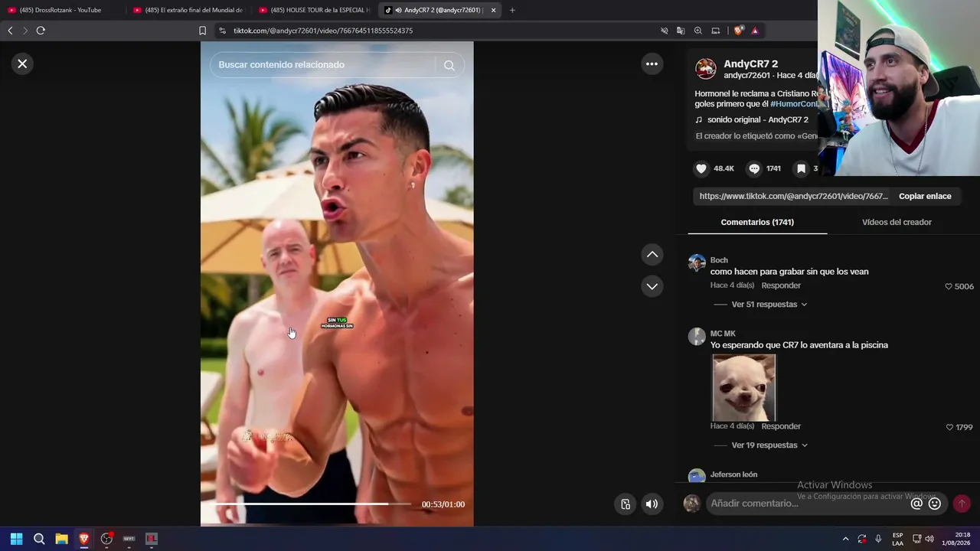Save the video with the bookmark icon
The width and height of the screenshot is (980, 551).
click(801, 168)
